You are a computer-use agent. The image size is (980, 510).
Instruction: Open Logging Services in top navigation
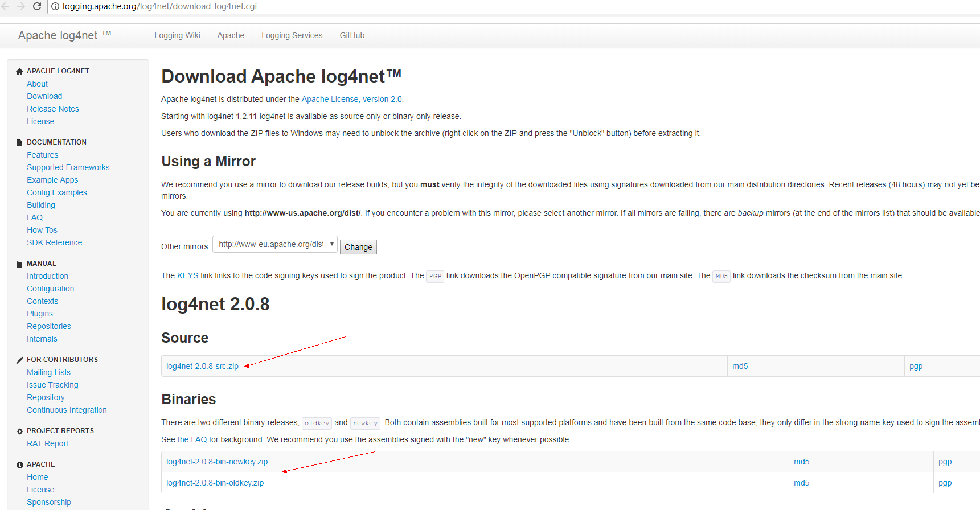point(292,35)
